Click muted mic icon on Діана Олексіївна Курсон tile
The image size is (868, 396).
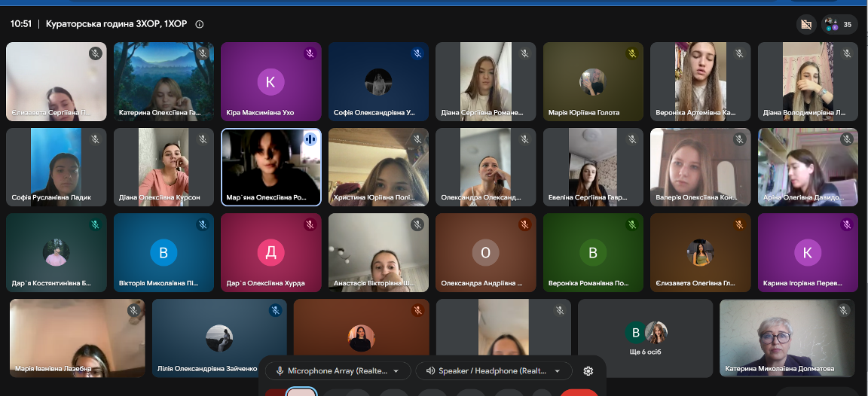203,139
